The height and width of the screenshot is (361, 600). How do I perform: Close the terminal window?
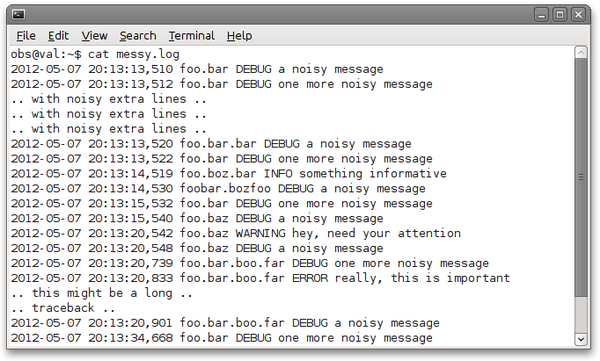point(579,15)
